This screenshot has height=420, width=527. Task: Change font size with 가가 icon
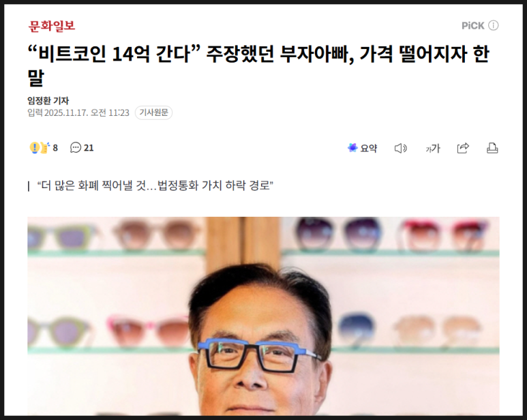(432, 148)
